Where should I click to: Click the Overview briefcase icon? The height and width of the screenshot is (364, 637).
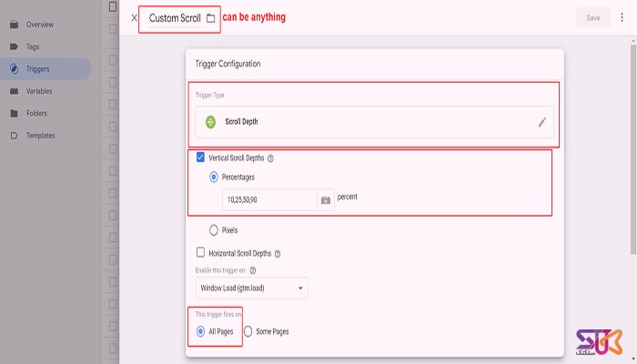[x=15, y=25]
